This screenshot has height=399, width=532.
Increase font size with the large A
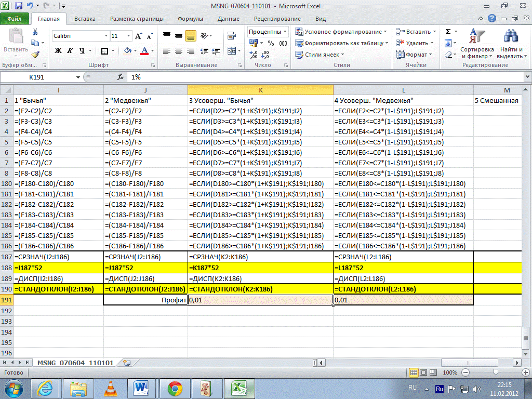(x=138, y=36)
